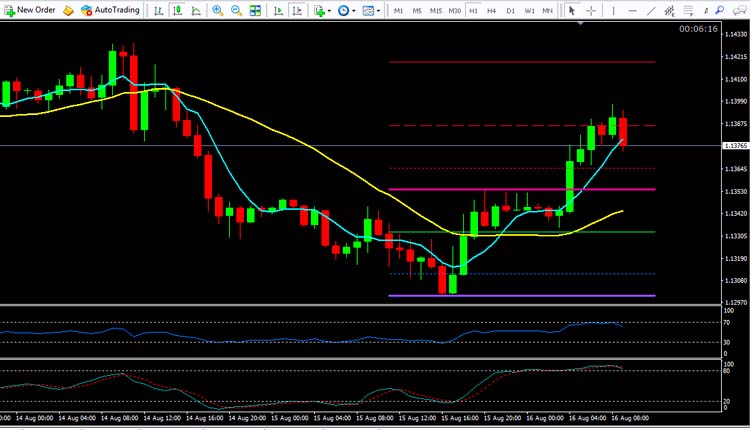Switch chart to candlesticks mode

[177, 10]
